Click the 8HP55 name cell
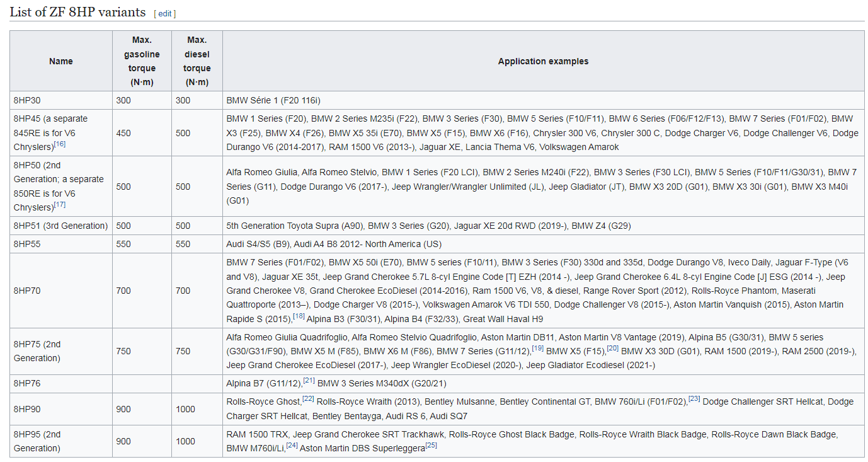Image resolution: width=868 pixels, height=462 pixels. pyautogui.click(x=61, y=244)
